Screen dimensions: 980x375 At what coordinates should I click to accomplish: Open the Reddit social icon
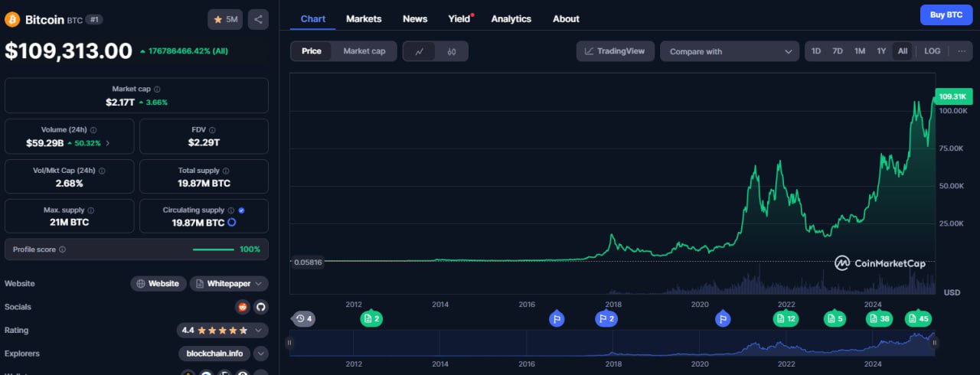pos(243,307)
